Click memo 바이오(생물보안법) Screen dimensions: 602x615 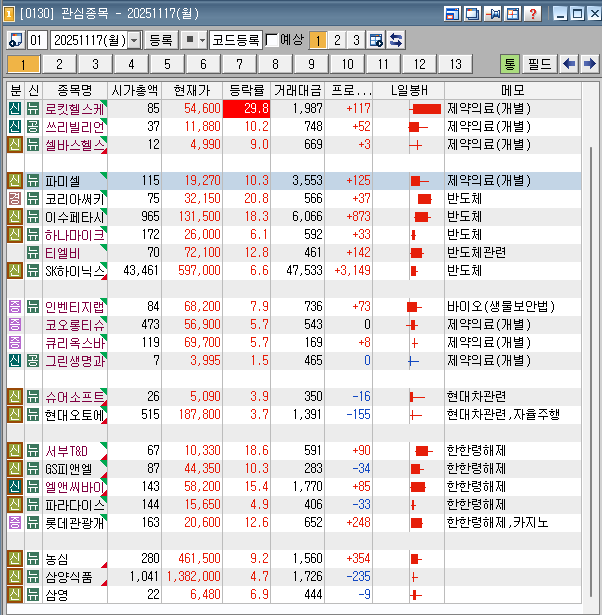(501, 307)
